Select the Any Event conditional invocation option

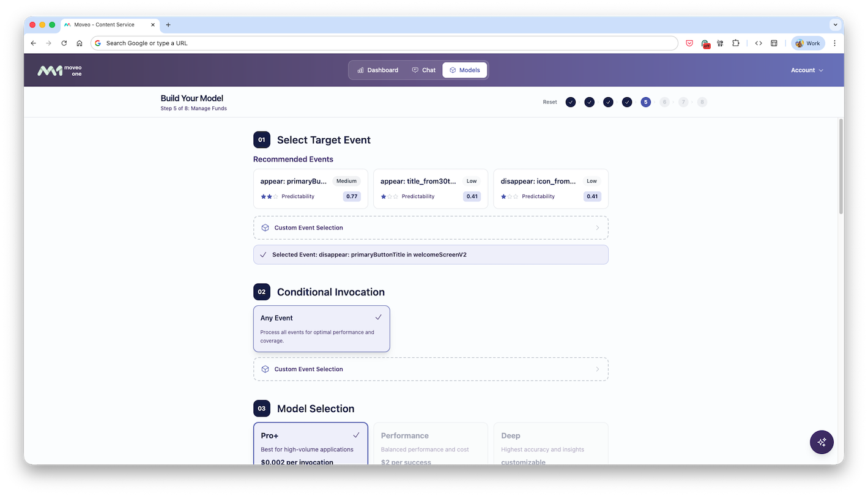tap(321, 328)
